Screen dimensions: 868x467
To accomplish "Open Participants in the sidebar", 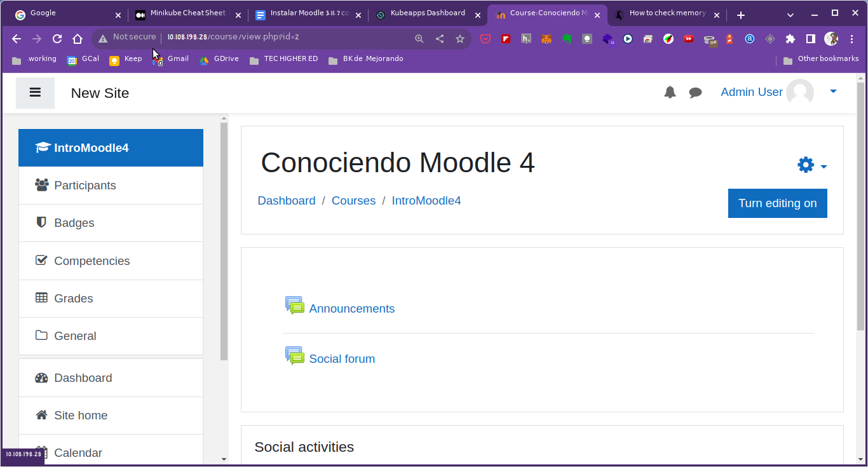I will [111, 186].
